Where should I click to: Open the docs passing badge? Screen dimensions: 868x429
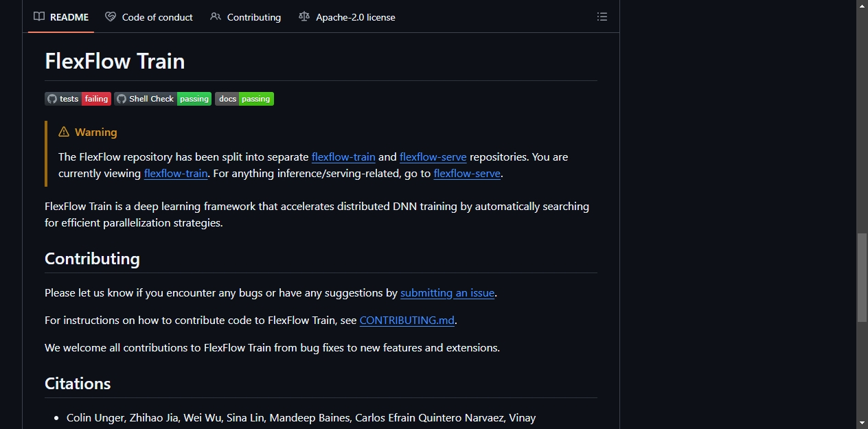pos(244,99)
